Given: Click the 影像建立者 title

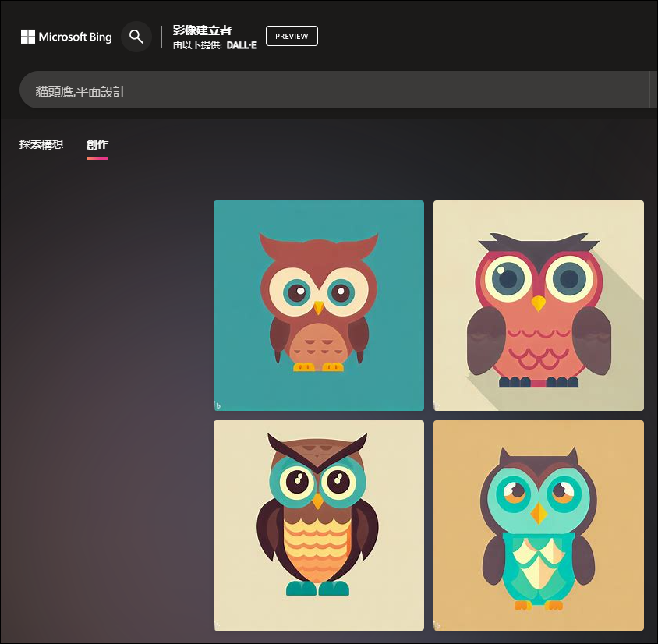Looking at the screenshot, I should 202,30.
